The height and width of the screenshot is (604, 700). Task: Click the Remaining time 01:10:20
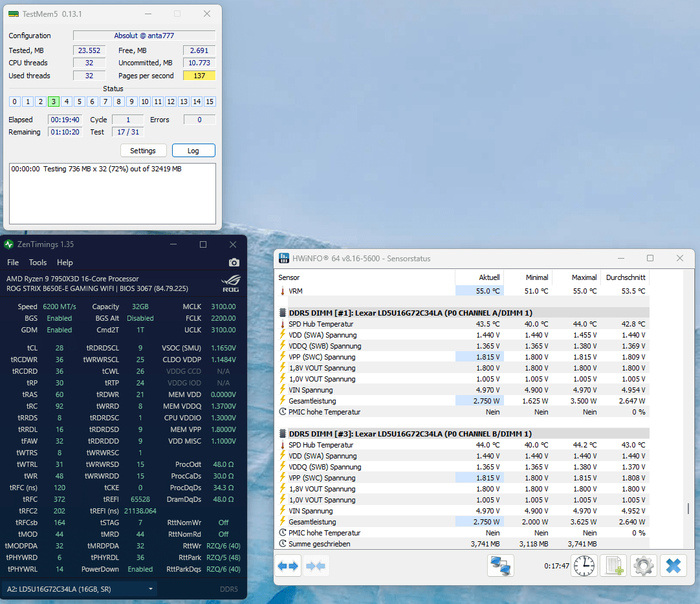[65, 132]
